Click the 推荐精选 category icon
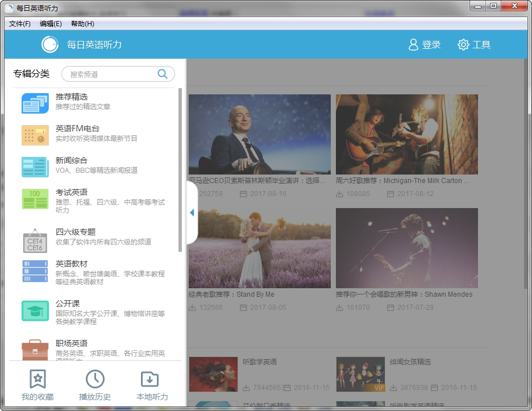The height and width of the screenshot is (411, 532). pyautogui.click(x=35, y=103)
